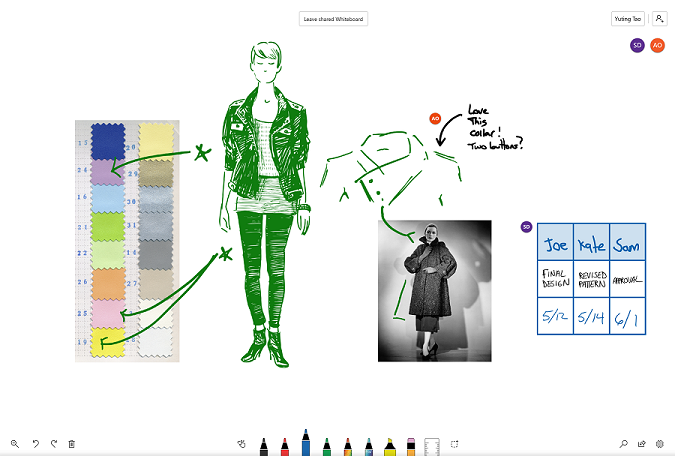Enable finger painting touch mode
The width and height of the screenshot is (675, 456).
(x=241, y=443)
